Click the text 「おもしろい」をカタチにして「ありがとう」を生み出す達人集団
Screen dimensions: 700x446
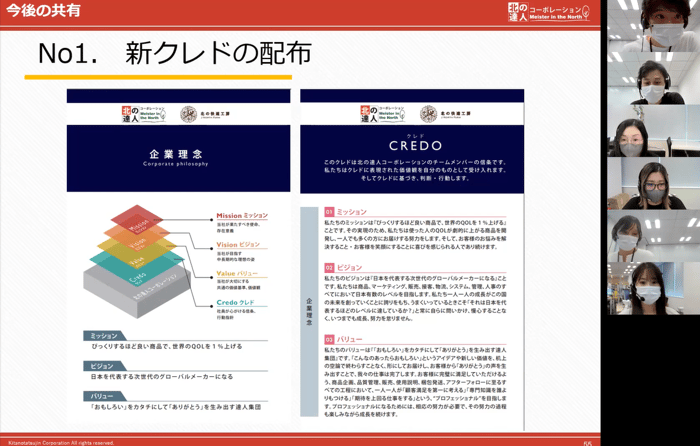[x=175, y=407]
